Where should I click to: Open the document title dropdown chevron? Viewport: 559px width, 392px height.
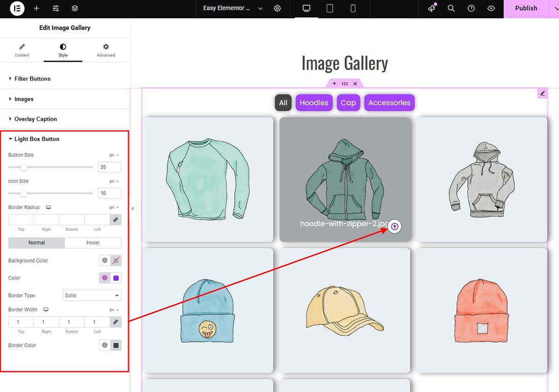[260, 8]
